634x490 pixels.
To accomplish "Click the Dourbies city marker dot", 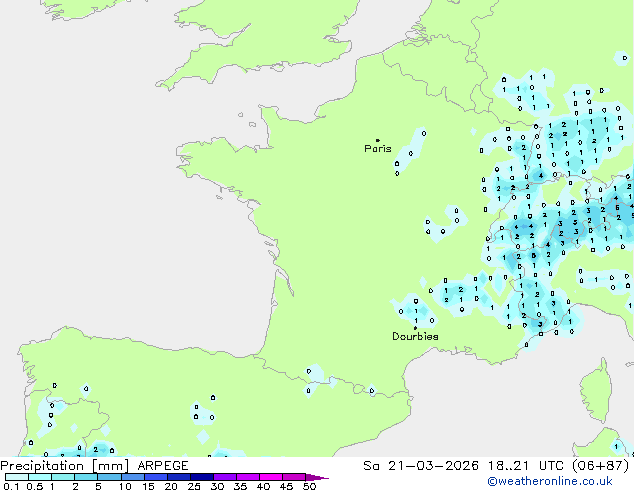I will pyautogui.click(x=415, y=327).
